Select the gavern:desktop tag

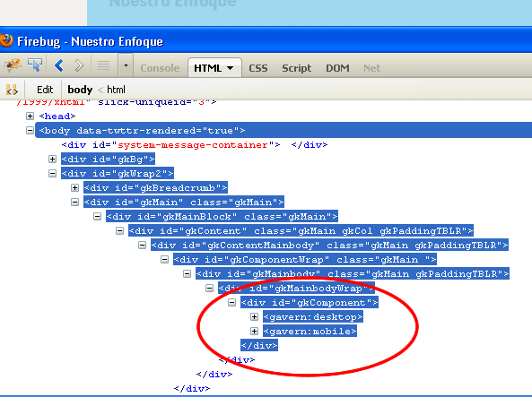[313, 316]
